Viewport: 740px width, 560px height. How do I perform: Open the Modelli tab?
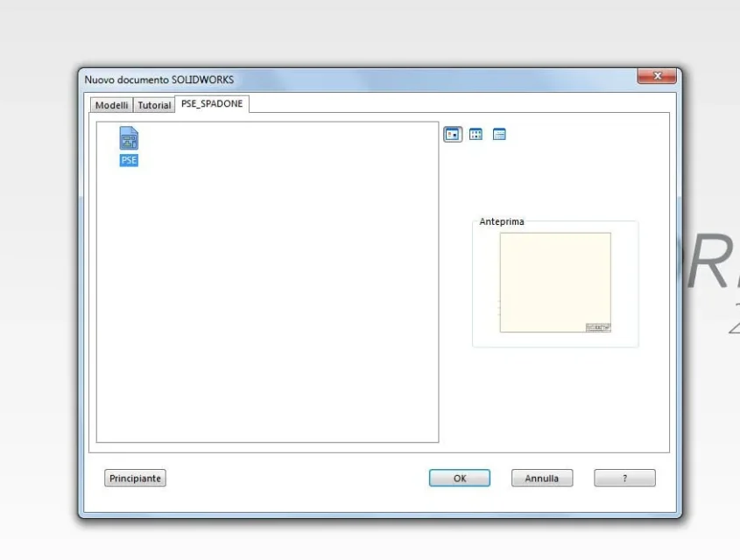[112, 105]
